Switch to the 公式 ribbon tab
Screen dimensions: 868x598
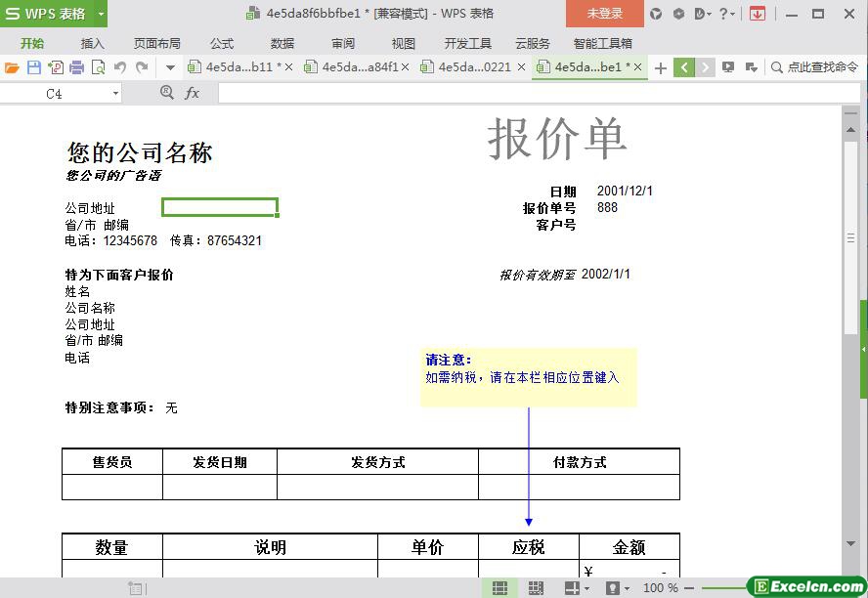[221, 43]
